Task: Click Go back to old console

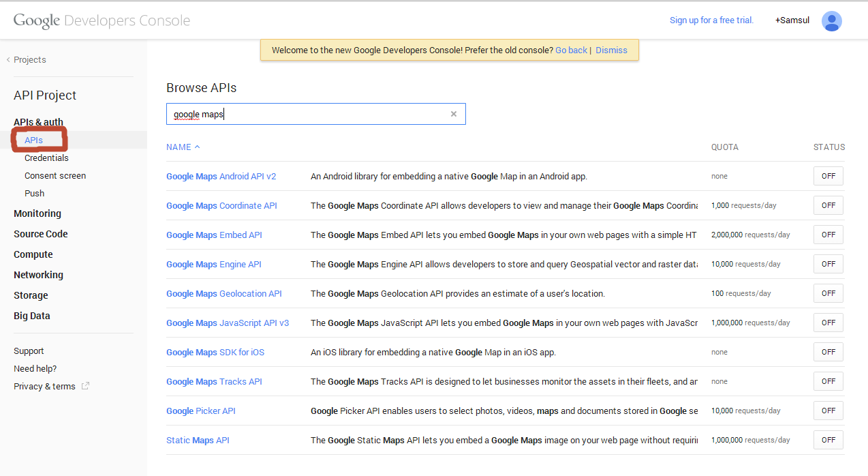Action: pyautogui.click(x=571, y=50)
